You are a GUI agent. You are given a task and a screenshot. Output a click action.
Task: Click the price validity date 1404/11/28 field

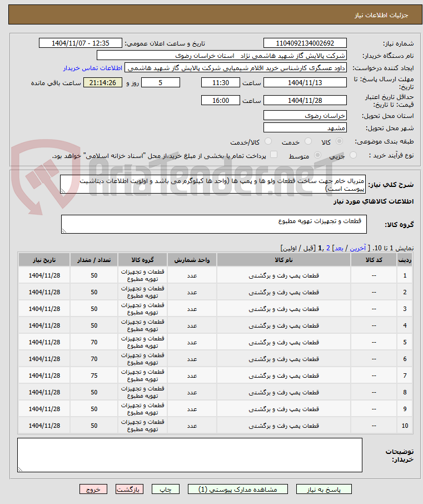pos(305,100)
